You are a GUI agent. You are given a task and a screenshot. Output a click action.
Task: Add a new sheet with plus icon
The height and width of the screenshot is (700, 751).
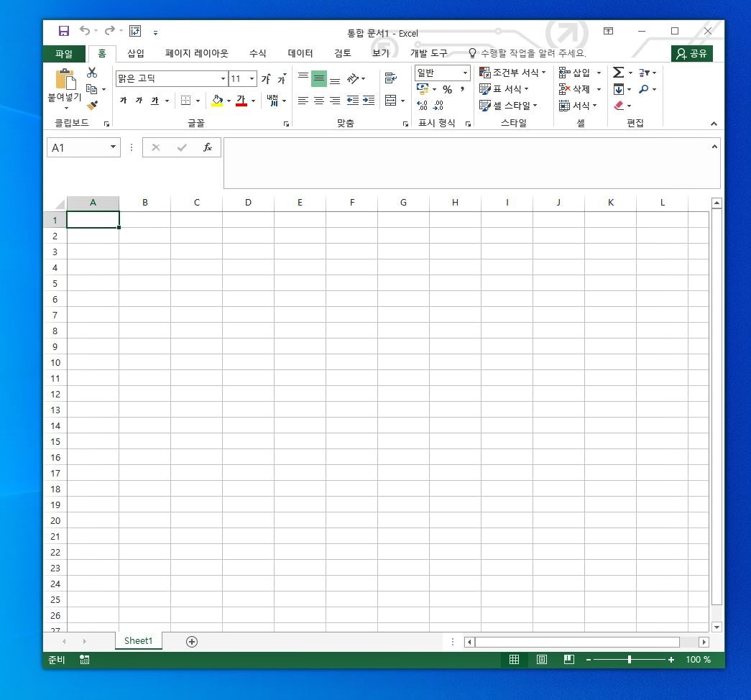(x=192, y=642)
